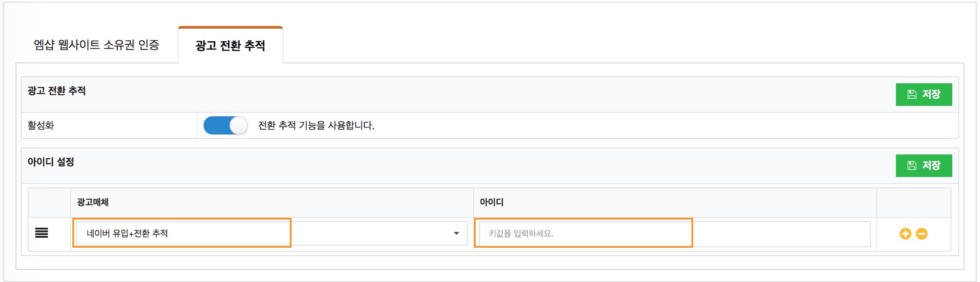Click the dropdown arrow in 광고매체 selector
The height and width of the screenshot is (282, 980).
coord(456,233)
